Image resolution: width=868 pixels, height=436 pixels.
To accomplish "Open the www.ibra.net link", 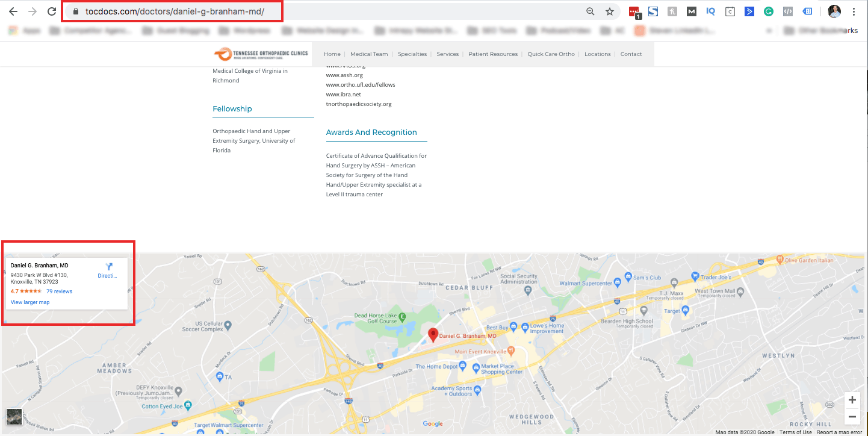I will click(344, 95).
